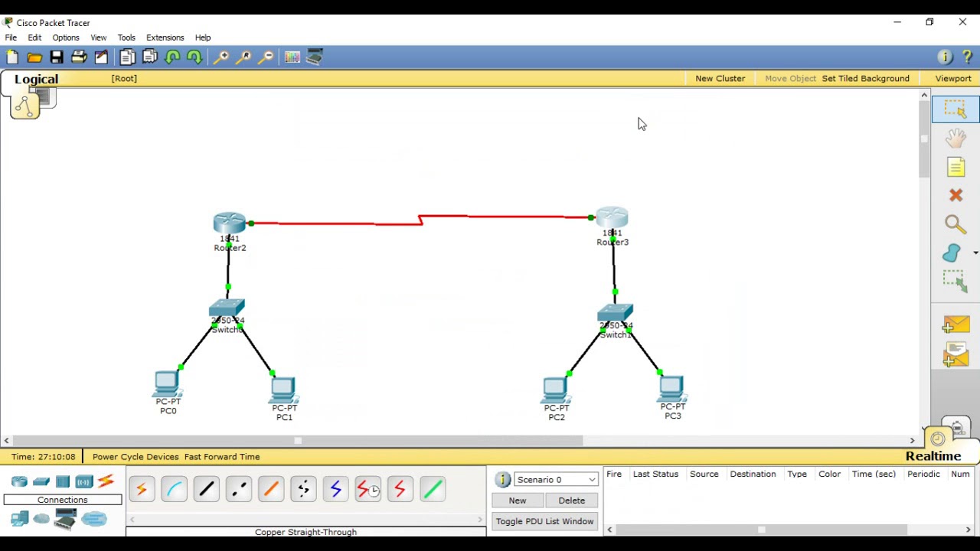This screenshot has width=980, height=551.
Task: Open the Viewport option
Action: click(953, 78)
